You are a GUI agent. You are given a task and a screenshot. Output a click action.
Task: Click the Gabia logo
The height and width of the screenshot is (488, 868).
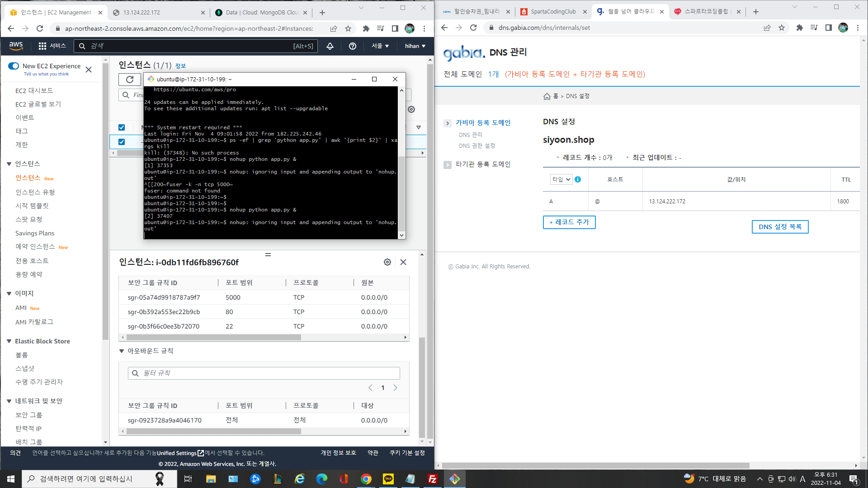[464, 53]
